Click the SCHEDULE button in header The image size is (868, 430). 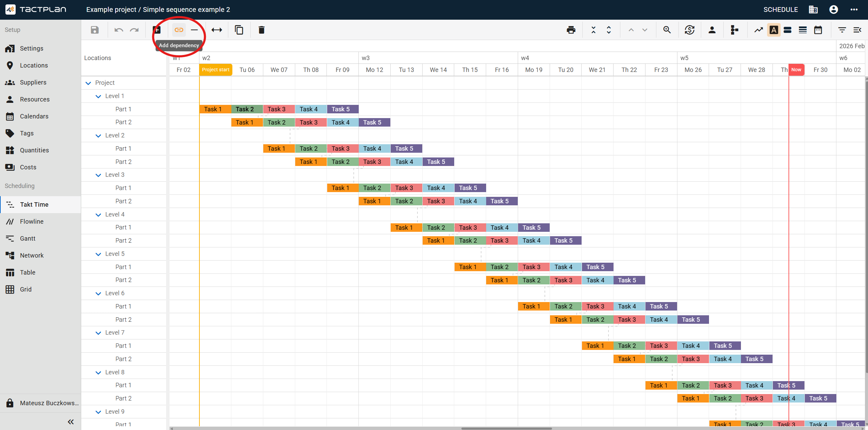click(781, 10)
